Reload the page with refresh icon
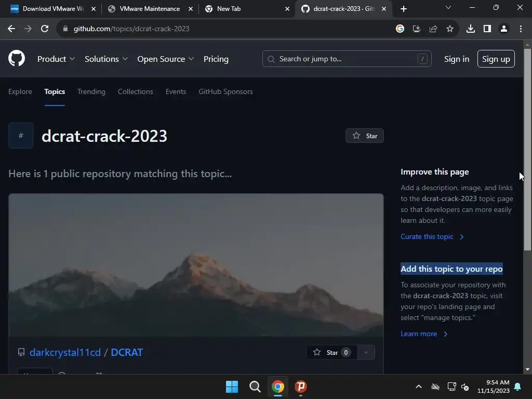Screen dimensions: 532x399 (45, 29)
